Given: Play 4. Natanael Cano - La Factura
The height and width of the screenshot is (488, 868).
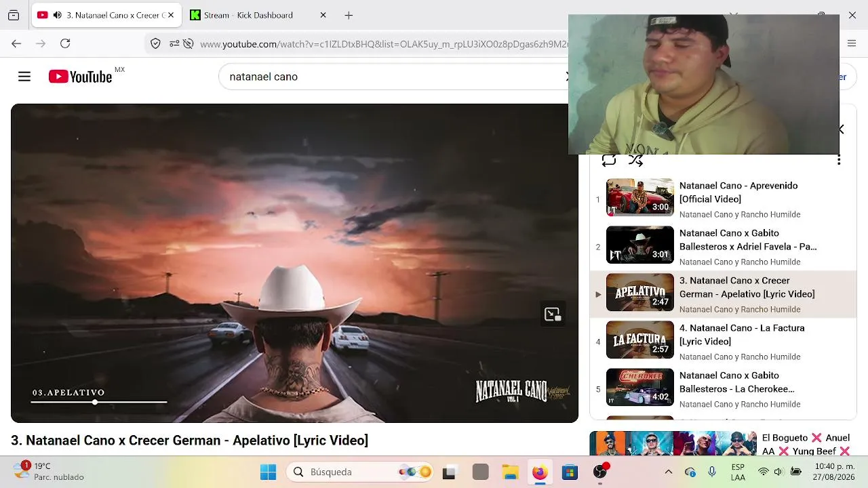Looking at the screenshot, I should click(742, 335).
